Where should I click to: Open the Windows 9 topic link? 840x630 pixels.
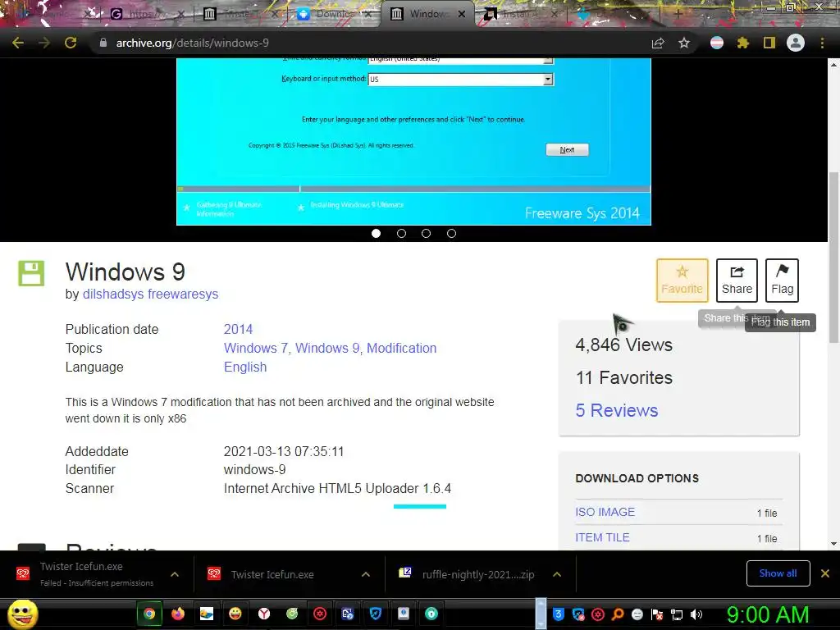pyautogui.click(x=328, y=348)
